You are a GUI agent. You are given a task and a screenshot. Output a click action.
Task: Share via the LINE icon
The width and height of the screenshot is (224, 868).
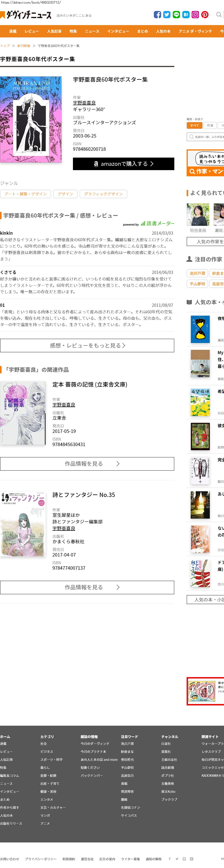point(176,15)
